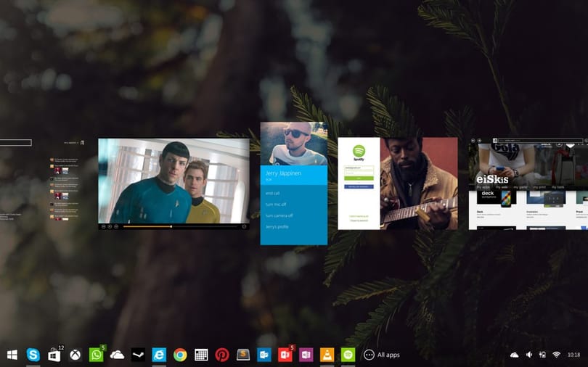This screenshot has width=588, height=367.
Task: Open OneDrive cloud icon in taskbar apps
Action: point(118,354)
